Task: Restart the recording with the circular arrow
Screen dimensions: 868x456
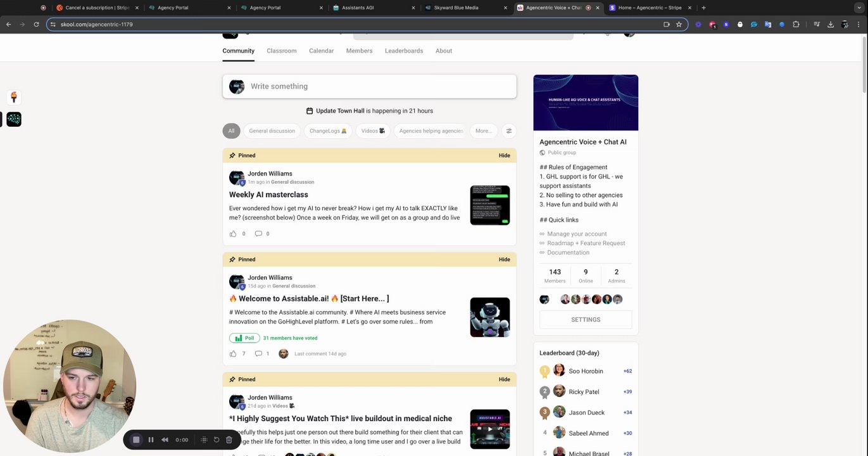Action: (x=217, y=440)
